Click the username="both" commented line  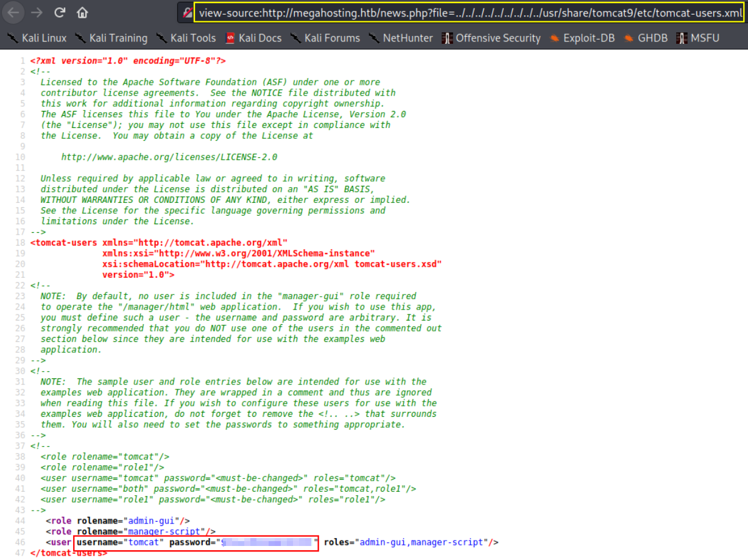click(228, 489)
